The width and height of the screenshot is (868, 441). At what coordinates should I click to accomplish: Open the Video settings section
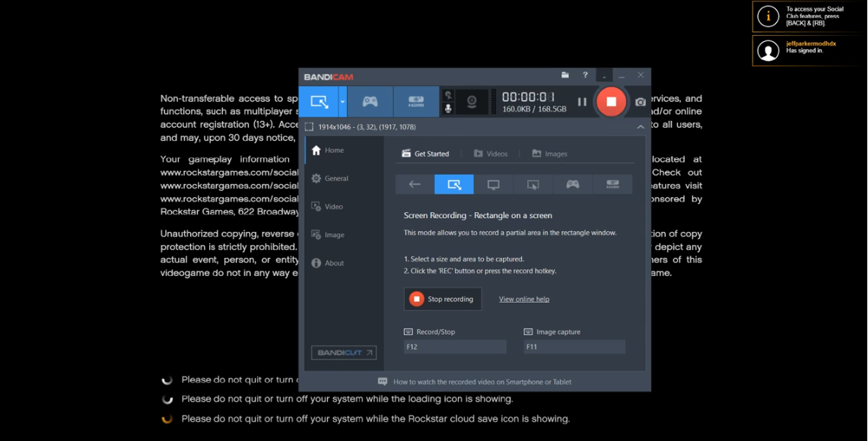point(344,206)
